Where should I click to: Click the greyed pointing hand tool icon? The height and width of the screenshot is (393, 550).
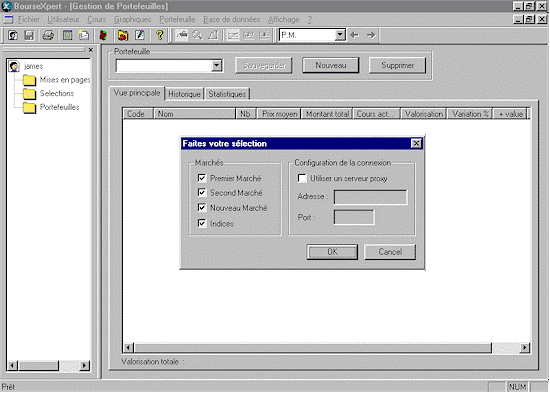click(x=181, y=35)
